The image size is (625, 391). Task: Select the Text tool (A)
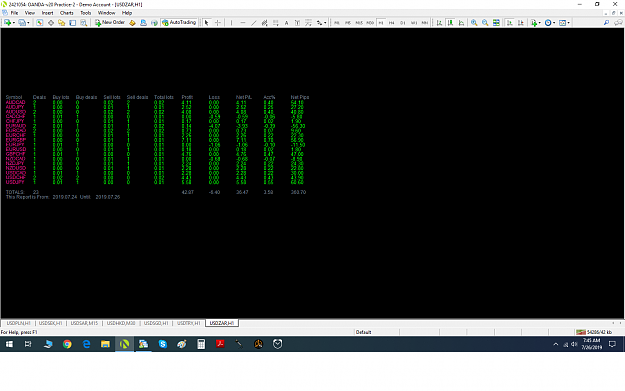click(286, 23)
